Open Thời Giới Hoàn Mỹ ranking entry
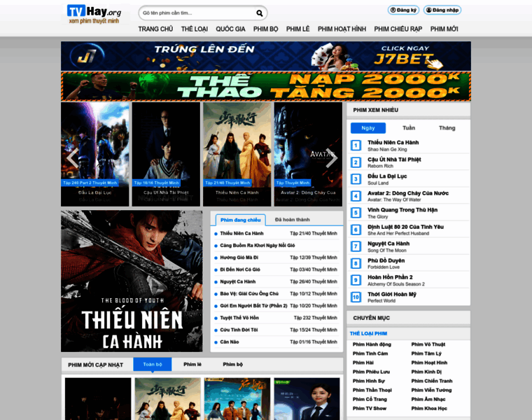 (x=392, y=294)
